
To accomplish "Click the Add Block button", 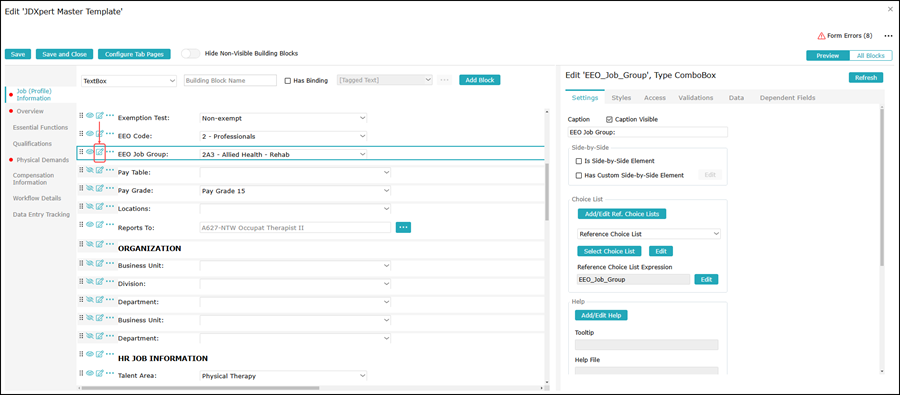I will click(480, 80).
